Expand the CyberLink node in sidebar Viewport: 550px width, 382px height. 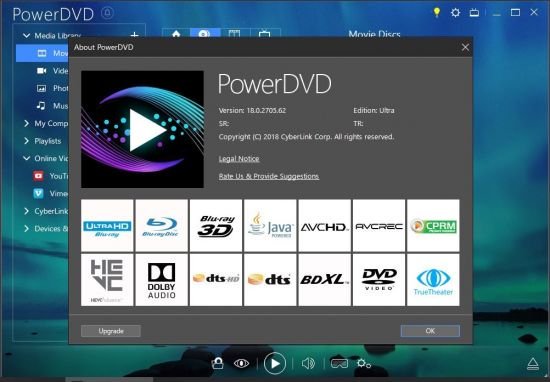point(26,211)
